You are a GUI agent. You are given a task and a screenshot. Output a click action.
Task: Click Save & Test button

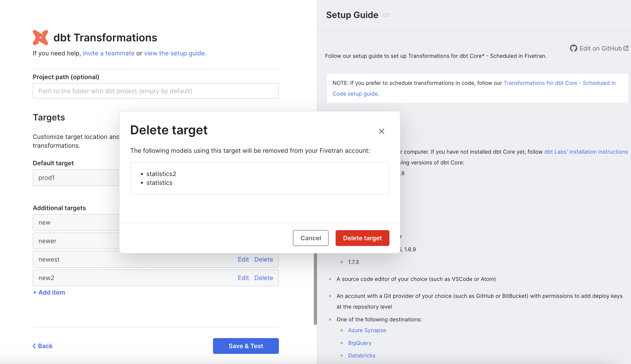tap(246, 346)
